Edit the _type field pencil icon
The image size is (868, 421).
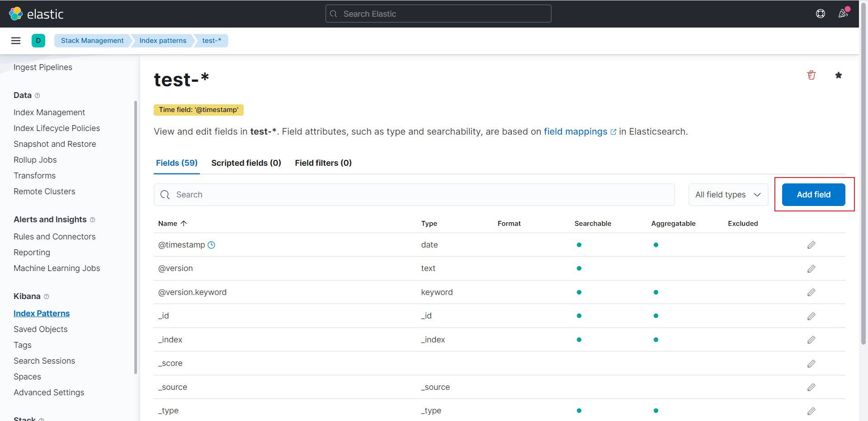(x=811, y=411)
